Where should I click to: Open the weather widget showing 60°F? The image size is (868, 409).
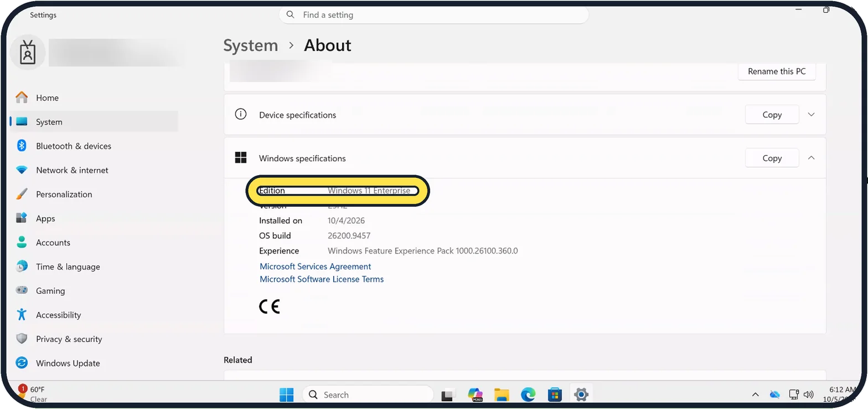[x=33, y=394]
